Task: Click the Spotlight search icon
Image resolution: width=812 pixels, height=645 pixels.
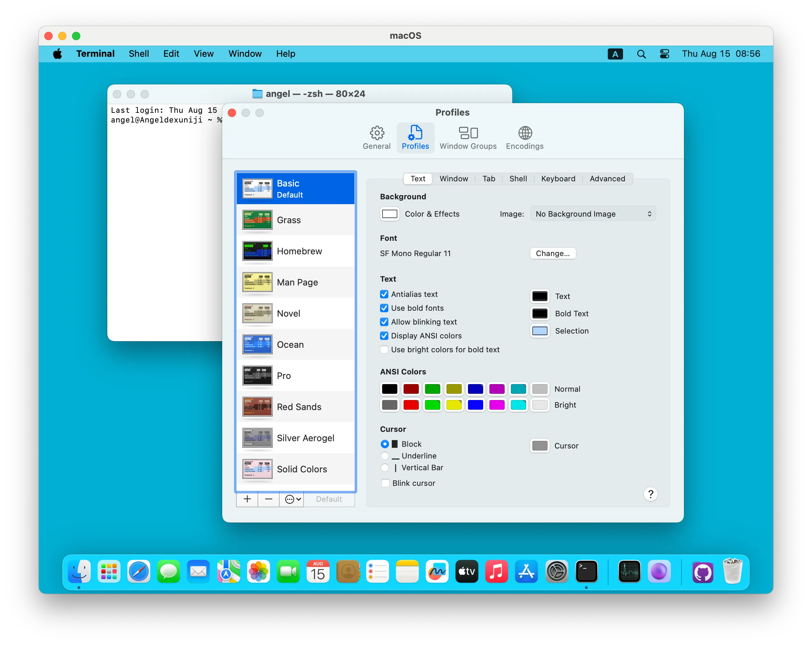Action: point(641,54)
